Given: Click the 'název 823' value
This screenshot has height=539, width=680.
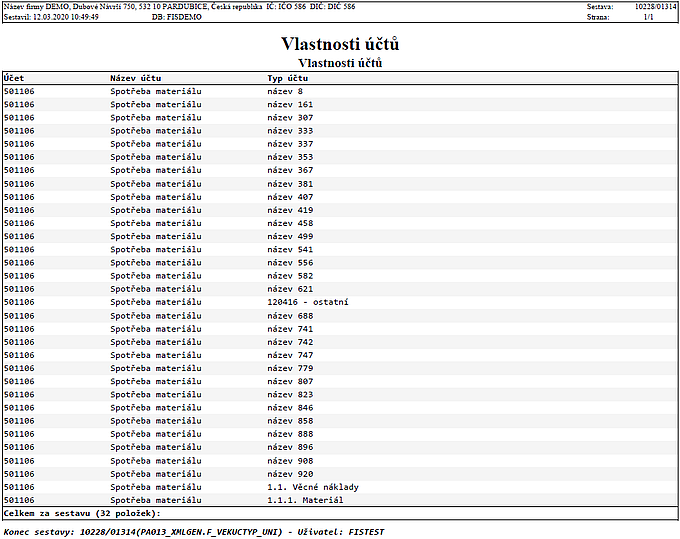Looking at the screenshot, I should click(x=290, y=395).
